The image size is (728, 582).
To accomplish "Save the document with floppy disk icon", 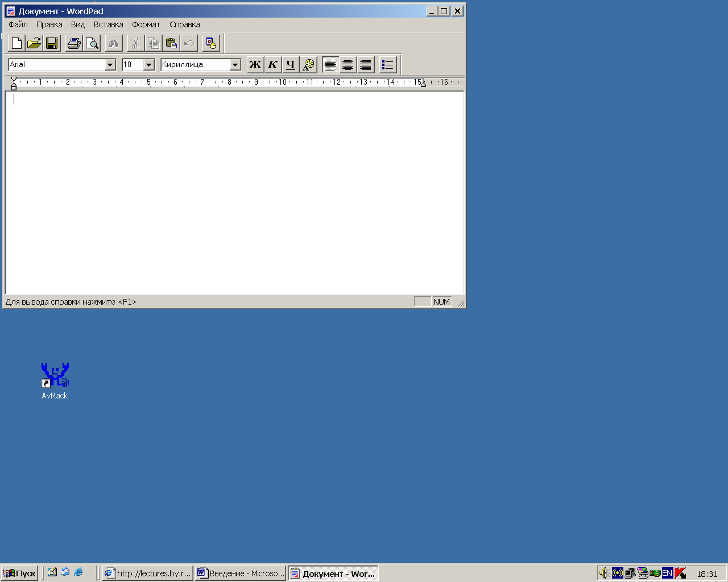I will [52, 43].
